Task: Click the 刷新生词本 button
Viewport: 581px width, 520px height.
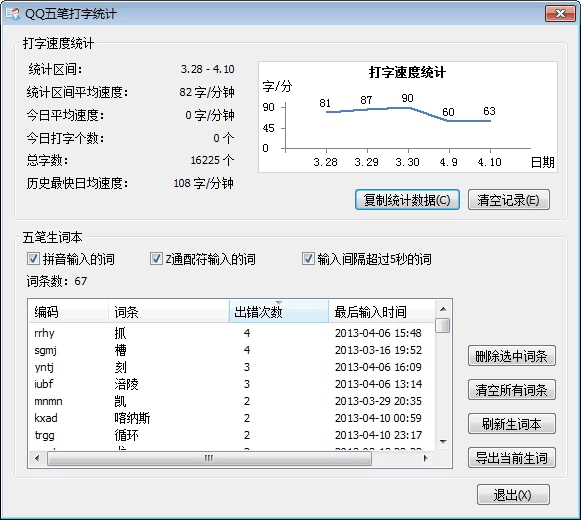Action: tap(512, 424)
